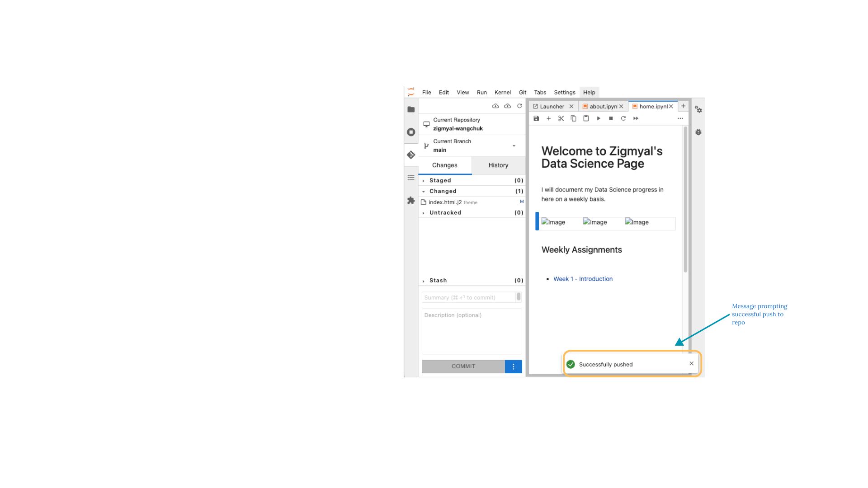
Task: Run the selected cell play icon
Action: 599,118
